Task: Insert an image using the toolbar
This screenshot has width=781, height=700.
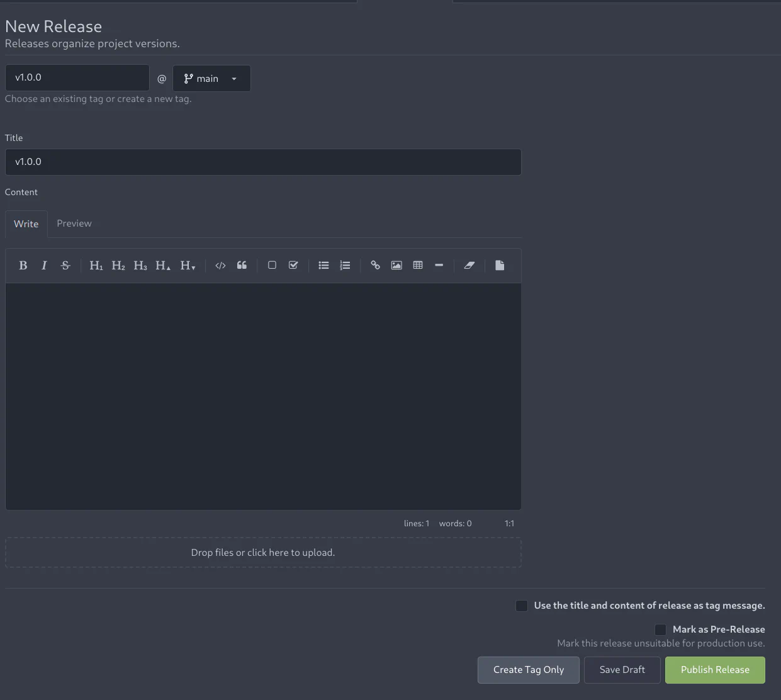Action: (x=396, y=266)
